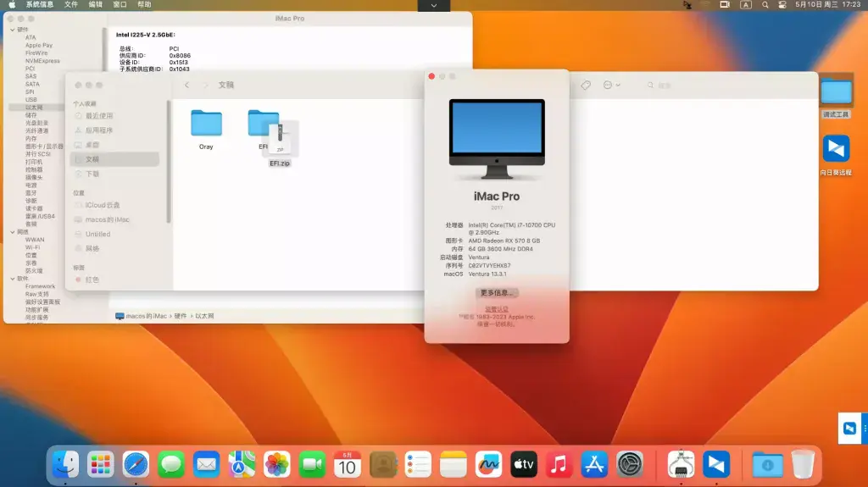Go back in Finder window

click(187, 85)
